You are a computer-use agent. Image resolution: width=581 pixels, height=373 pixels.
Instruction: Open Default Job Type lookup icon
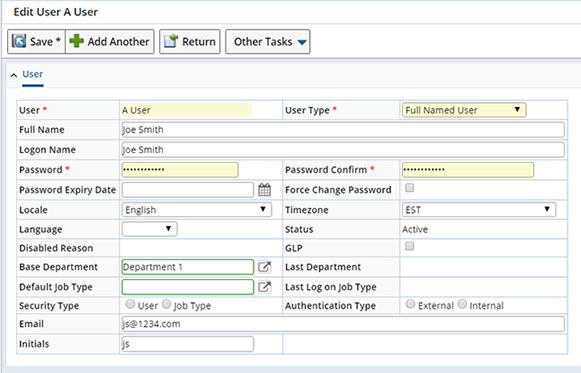(x=264, y=287)
